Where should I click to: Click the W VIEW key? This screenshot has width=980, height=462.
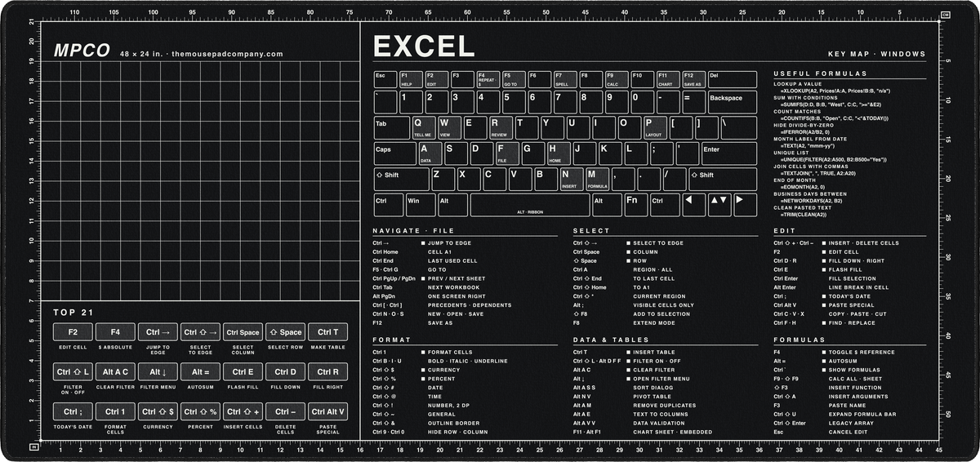coord(449,128)
